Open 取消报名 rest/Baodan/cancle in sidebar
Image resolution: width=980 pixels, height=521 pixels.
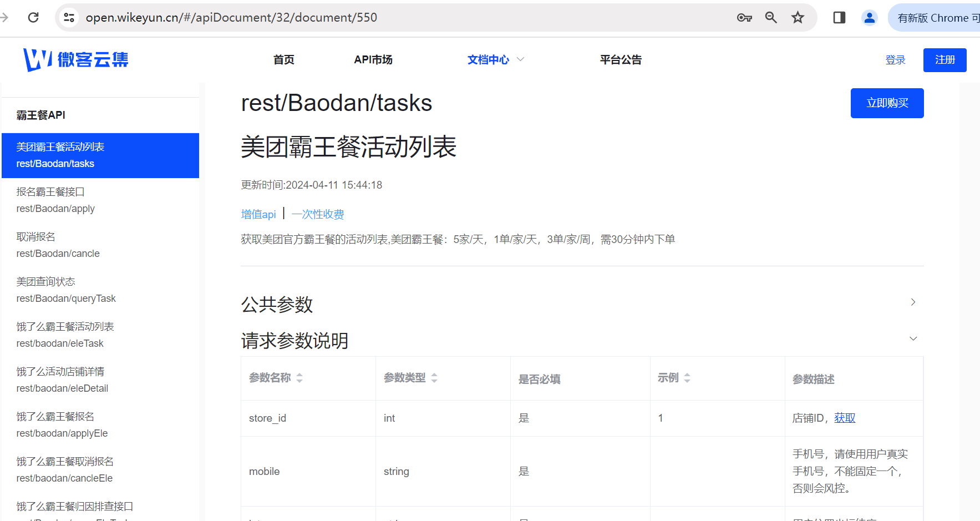click(x=100, y=245)
